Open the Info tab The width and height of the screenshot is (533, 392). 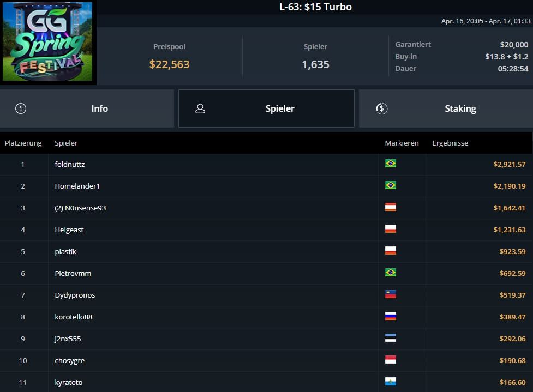pyautogui.click(x=87, y=108)
